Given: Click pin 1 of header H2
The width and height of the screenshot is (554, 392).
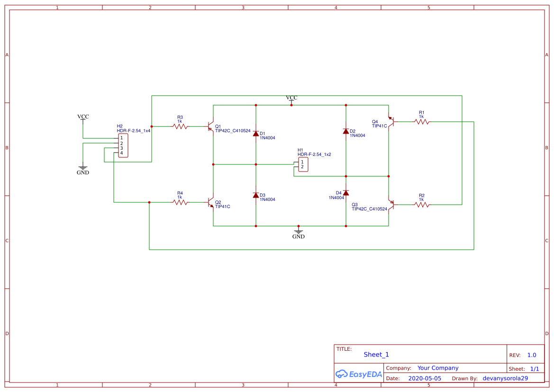Looking at the screenshot, I should [x=121, y=138].
